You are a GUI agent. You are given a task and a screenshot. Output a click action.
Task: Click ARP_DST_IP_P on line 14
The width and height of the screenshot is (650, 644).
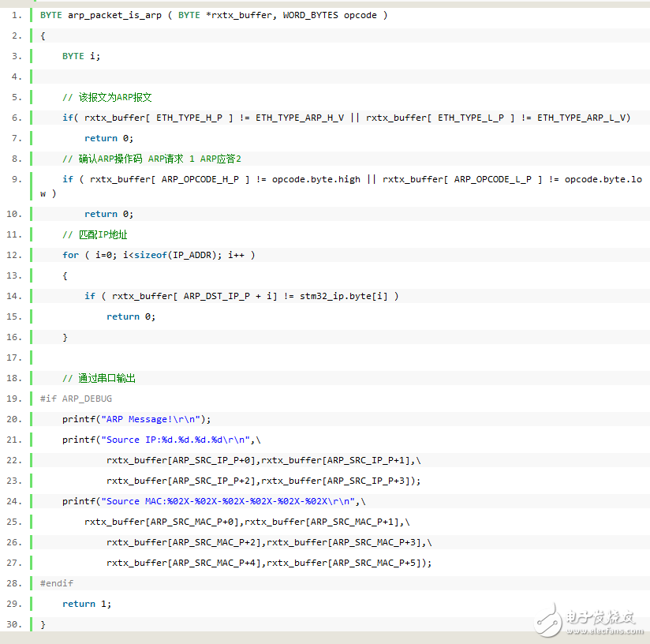point(216,296)
